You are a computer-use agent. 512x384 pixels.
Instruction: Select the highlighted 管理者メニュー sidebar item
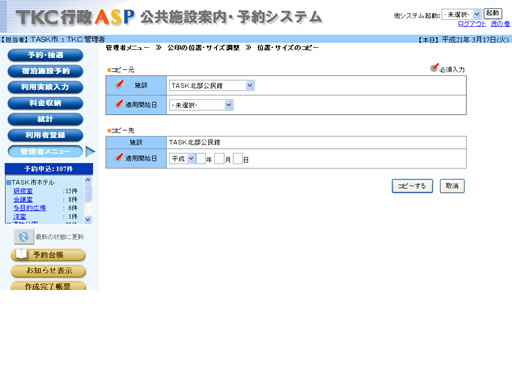(45, 151)
